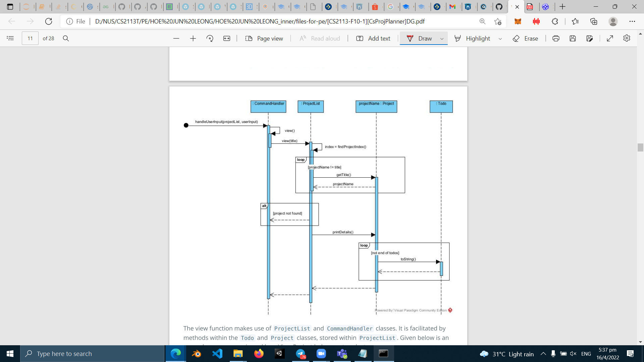The height and width of the screenshot is (362, 644).
Task: Toggle fit to width icon
Action: point(227,38)
